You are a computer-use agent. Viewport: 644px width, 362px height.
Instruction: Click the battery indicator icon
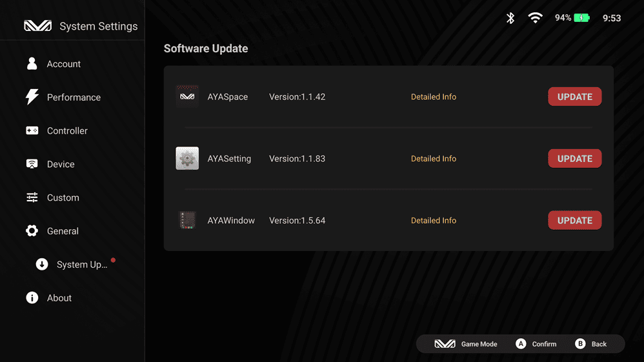[x=581, y=18]
